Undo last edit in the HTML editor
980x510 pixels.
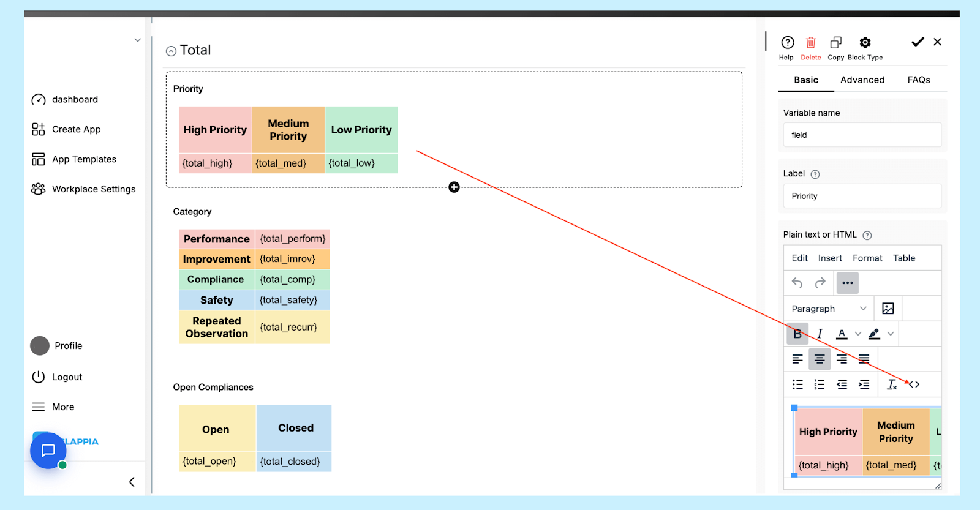tap(797, 283)
